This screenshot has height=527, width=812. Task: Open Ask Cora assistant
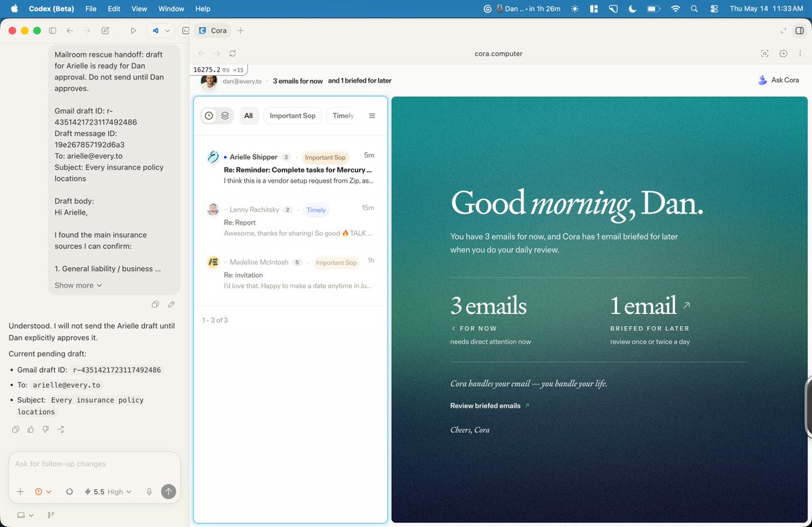779,80
